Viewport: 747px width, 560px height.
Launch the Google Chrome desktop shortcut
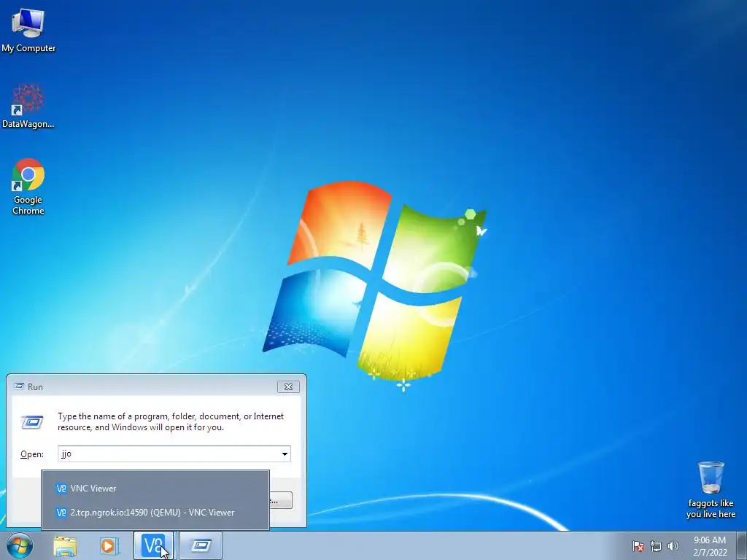click(x=28, y=186)
